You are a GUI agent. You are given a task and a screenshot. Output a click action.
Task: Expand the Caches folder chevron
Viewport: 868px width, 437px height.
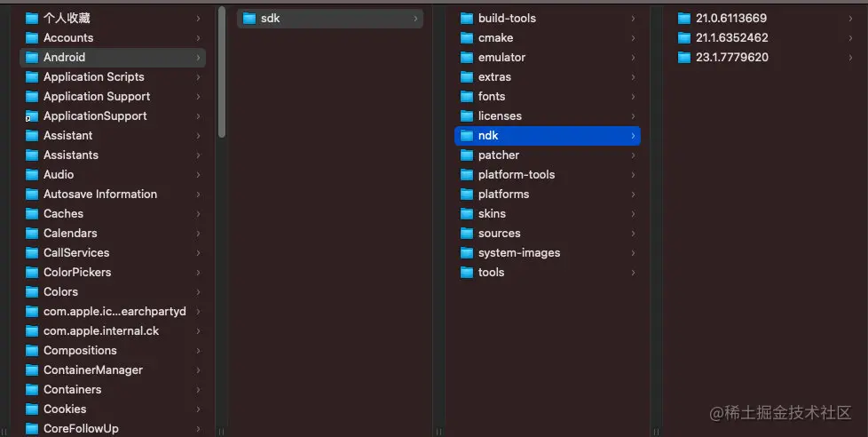pyautogui.click(x=198, y=214)
